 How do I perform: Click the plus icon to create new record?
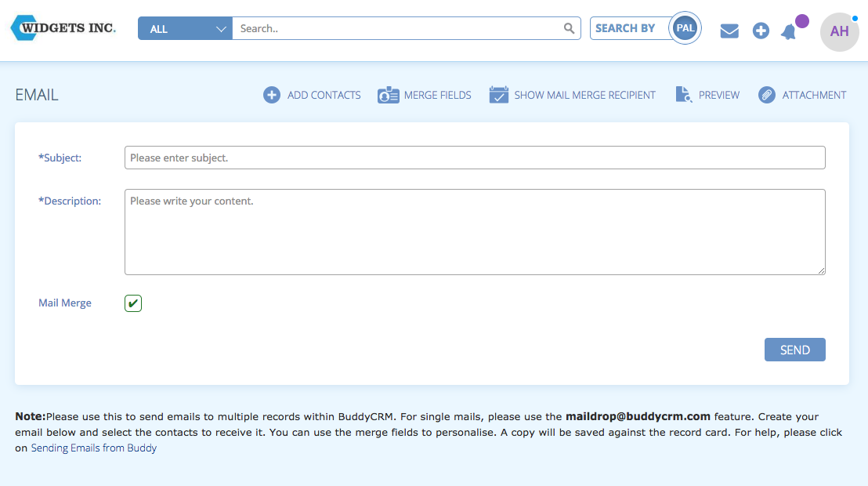[761, 31]
